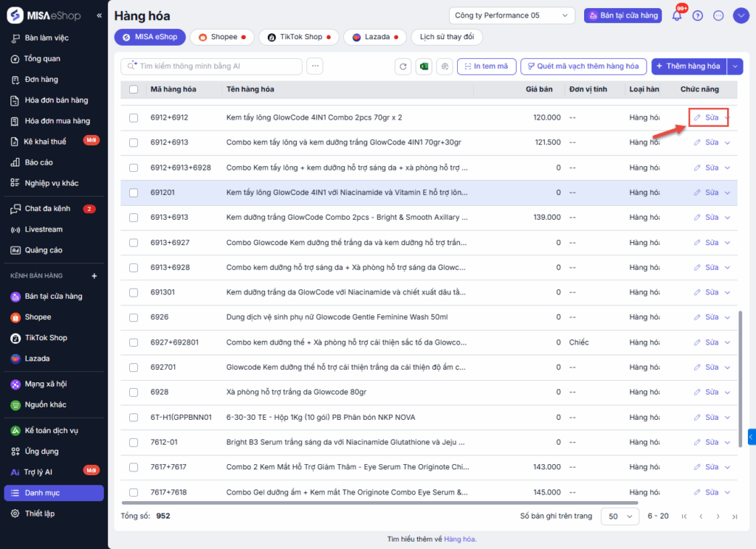756x549 pixels.
Task: Expand actions chevron for row 6912+6913
Action: [727, 142]
